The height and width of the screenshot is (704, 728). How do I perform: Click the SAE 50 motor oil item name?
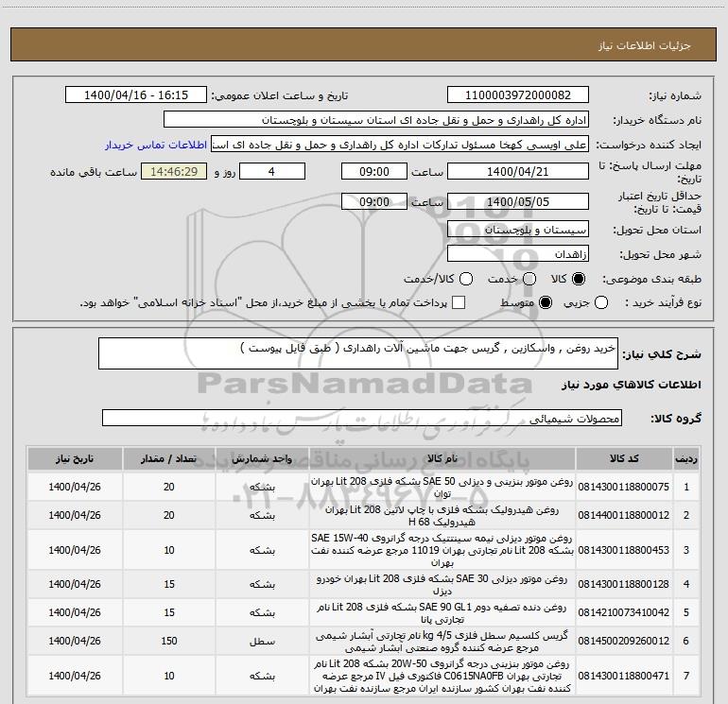coord(442,487)
